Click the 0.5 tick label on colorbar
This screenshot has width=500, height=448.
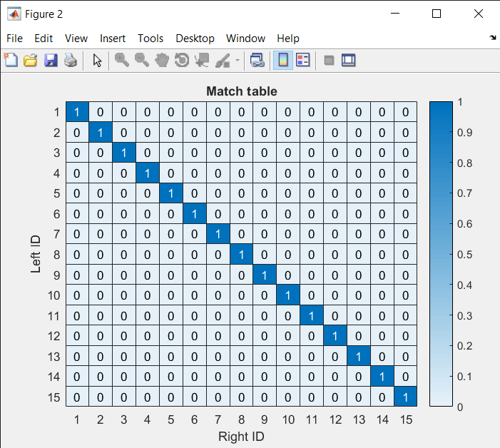[x=464, y=255]
